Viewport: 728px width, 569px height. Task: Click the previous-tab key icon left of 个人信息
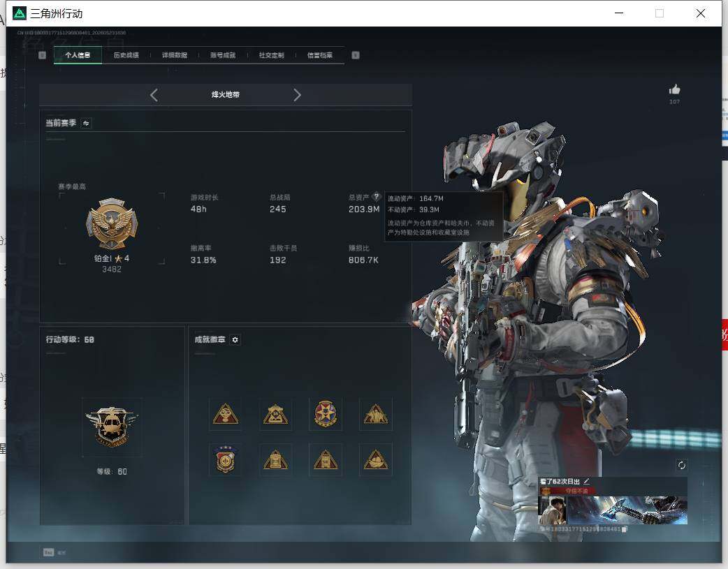point(42,55)
